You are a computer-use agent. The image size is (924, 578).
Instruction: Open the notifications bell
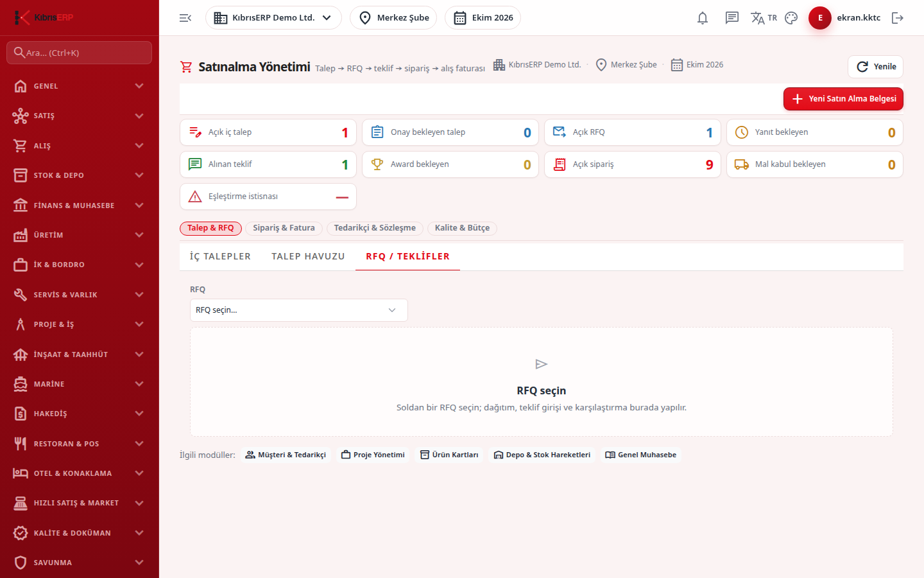(703, 18)
